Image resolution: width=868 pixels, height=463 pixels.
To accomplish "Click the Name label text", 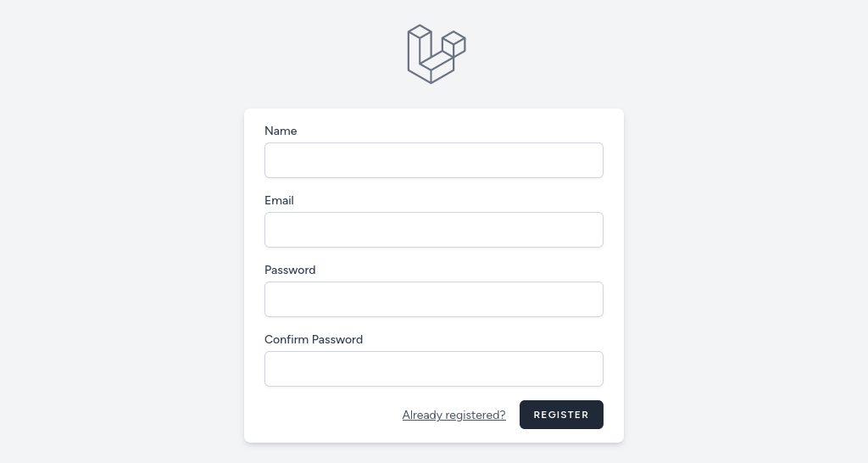I will click(x=281, y=131).
